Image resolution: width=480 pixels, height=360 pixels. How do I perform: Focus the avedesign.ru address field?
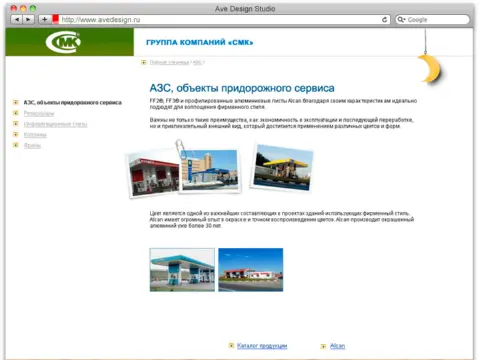(x=222, y=20)
